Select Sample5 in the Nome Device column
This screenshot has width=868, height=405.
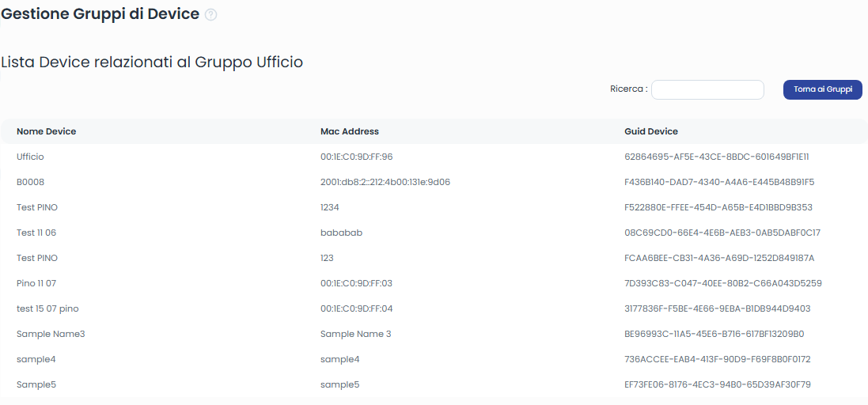click(36, 384)
